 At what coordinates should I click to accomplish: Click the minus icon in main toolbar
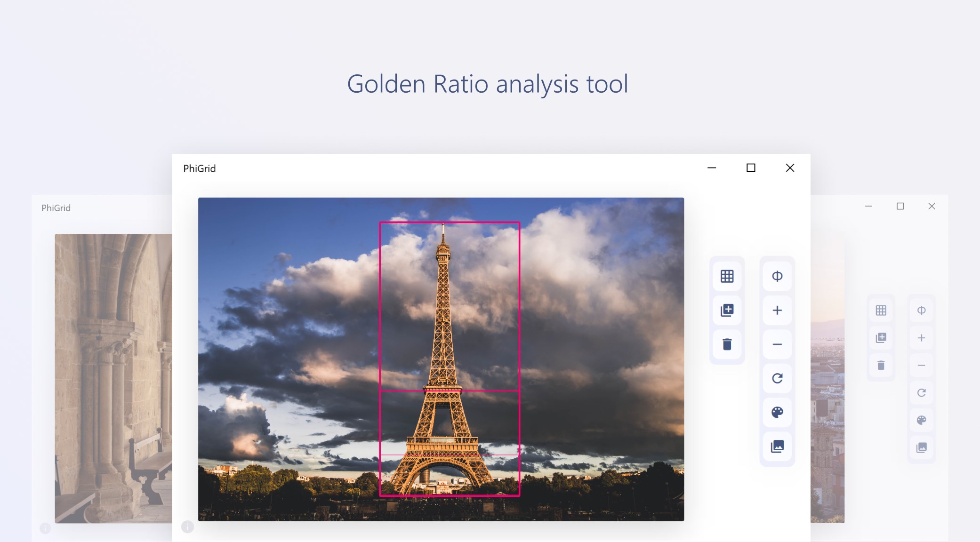(777, 344)
